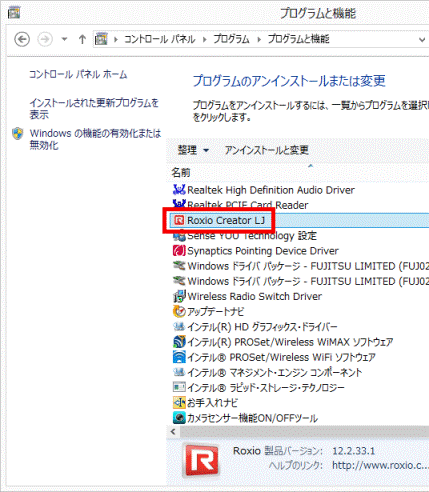Image resolution: width=429 pixels, height=492 pixels.
Task: Click インテル(R) PROSet/Wireless WiMAX icon
Action: (x=179, y=342)
